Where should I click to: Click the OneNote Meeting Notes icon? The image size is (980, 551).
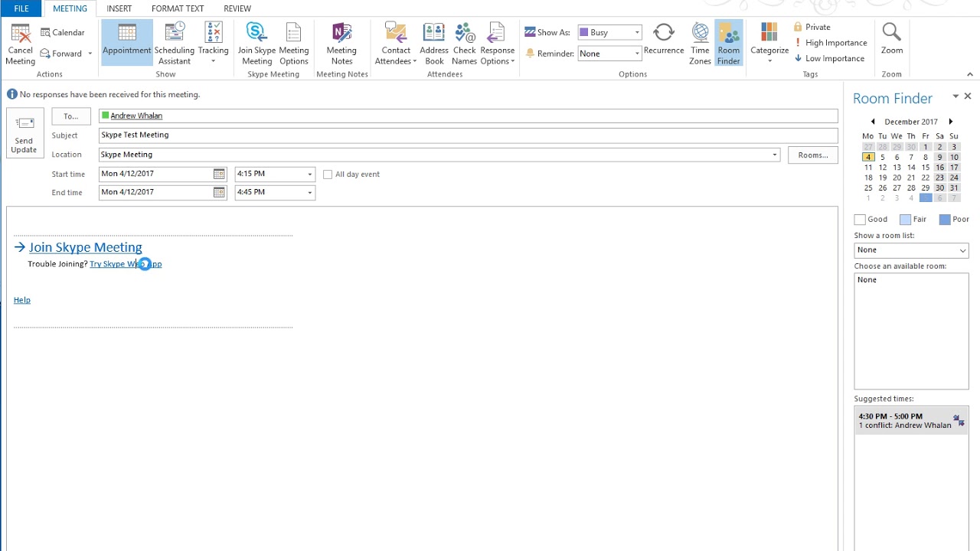[341, 33]
